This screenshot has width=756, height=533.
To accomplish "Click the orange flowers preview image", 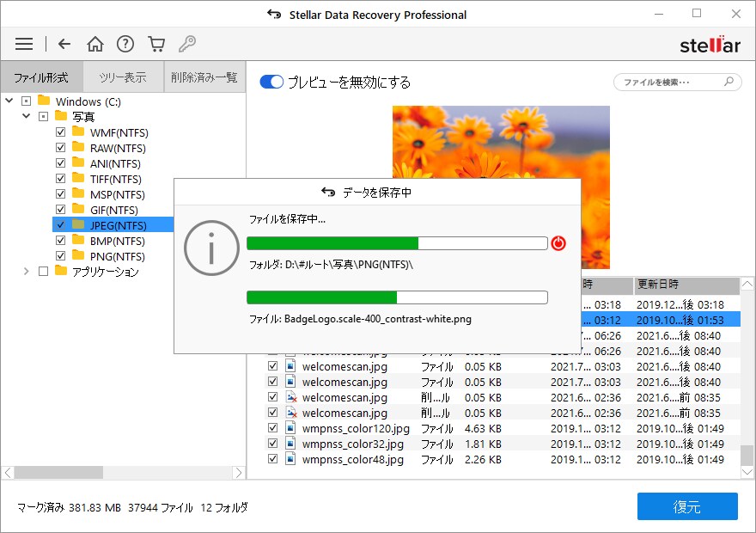I will coord(501,143).
